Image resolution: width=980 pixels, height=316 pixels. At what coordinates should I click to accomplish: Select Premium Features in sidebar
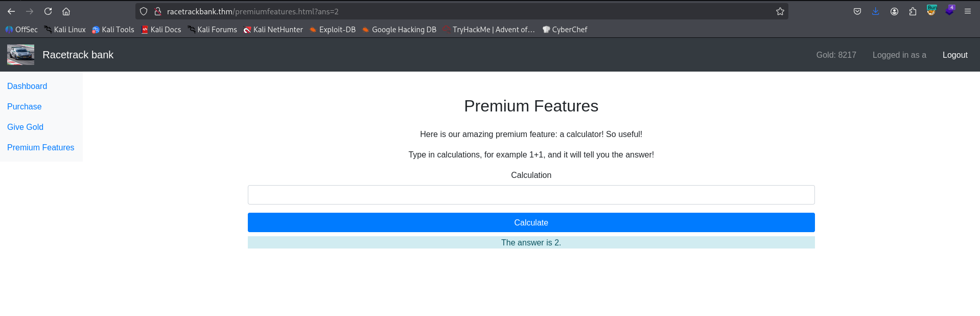click(x=40, y=147)
